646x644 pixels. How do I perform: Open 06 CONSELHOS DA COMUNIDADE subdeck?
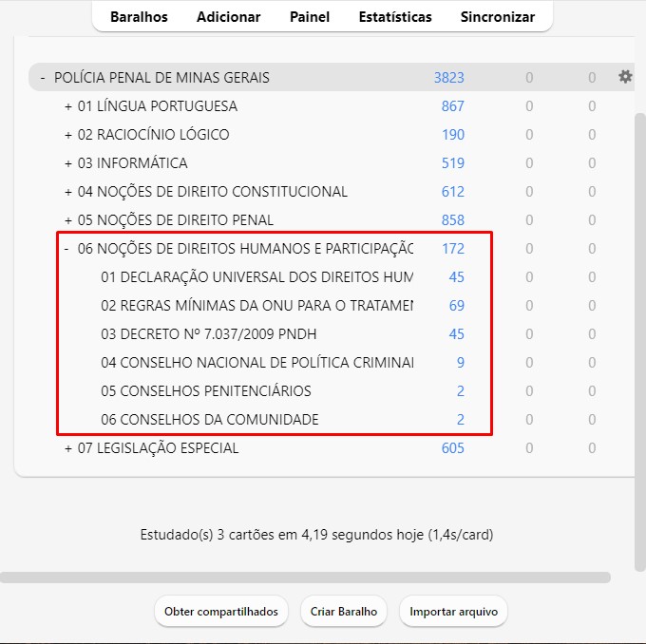[210, 420]
